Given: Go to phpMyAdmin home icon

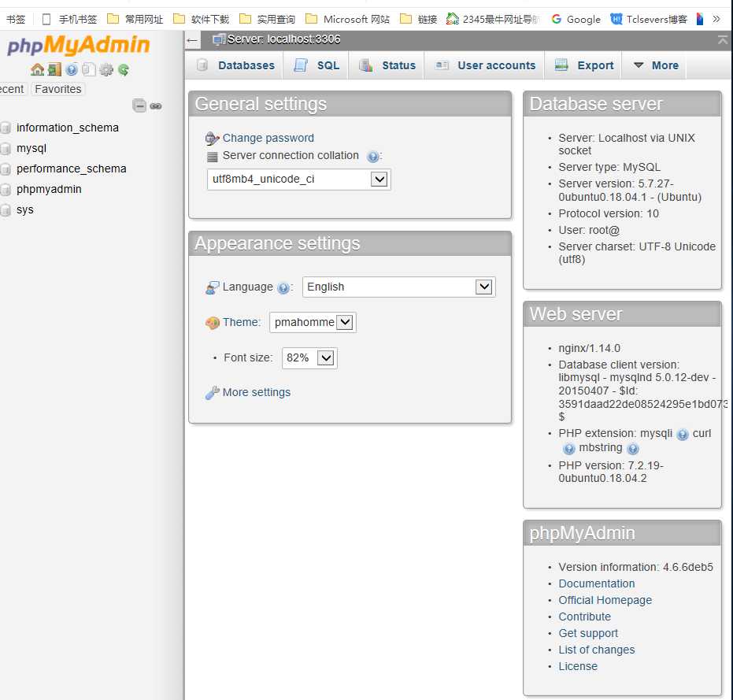Looking at the screenshot, I should 38,69.
